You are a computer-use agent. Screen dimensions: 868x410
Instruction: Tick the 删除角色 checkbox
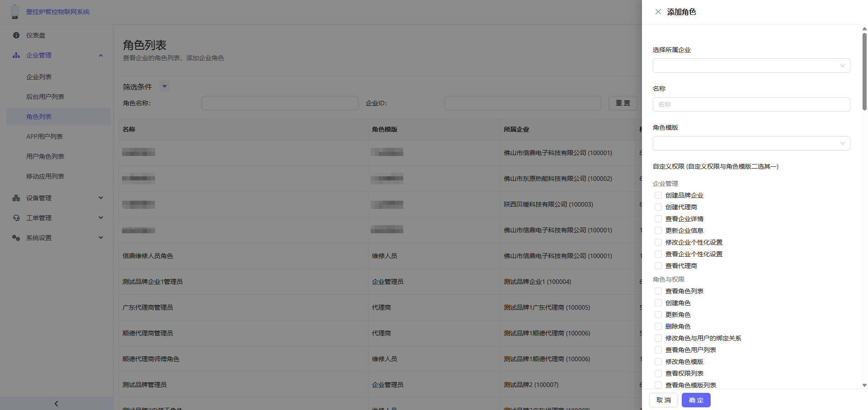click(x=658, y=326)
